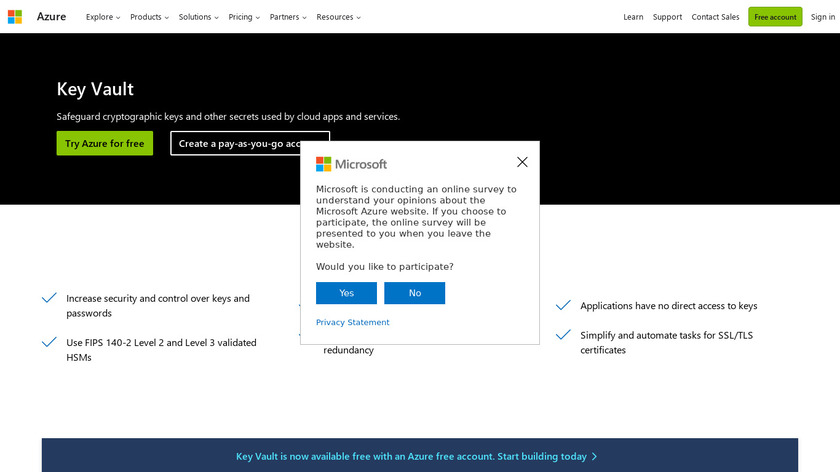Open the Support link
Image resolution: width=840 pixels, height=472 pixels.
[x=668, y=17]
